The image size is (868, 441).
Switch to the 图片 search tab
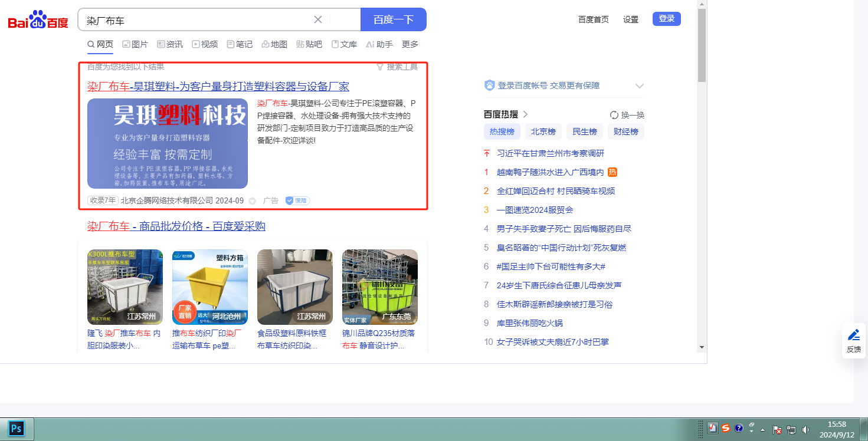click(x=135, y=44)
